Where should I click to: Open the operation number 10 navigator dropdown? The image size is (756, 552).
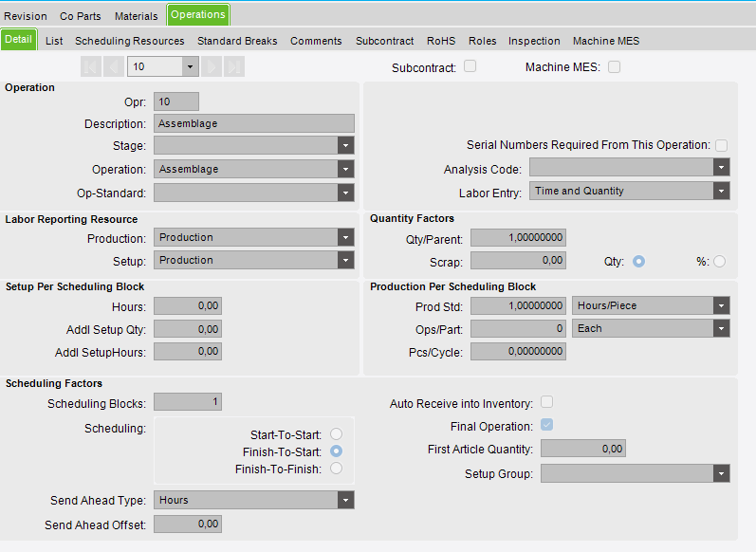coord(190,66)
